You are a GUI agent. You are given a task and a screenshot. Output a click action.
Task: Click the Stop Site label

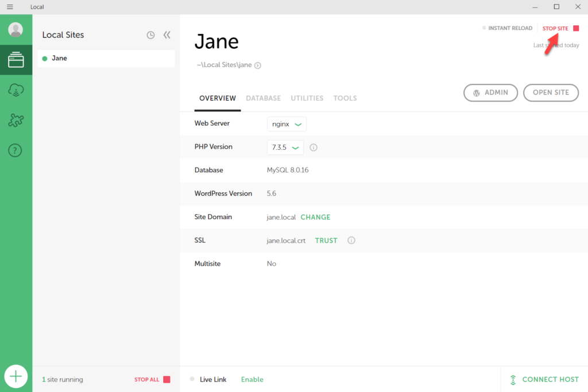tap(555, 29)
